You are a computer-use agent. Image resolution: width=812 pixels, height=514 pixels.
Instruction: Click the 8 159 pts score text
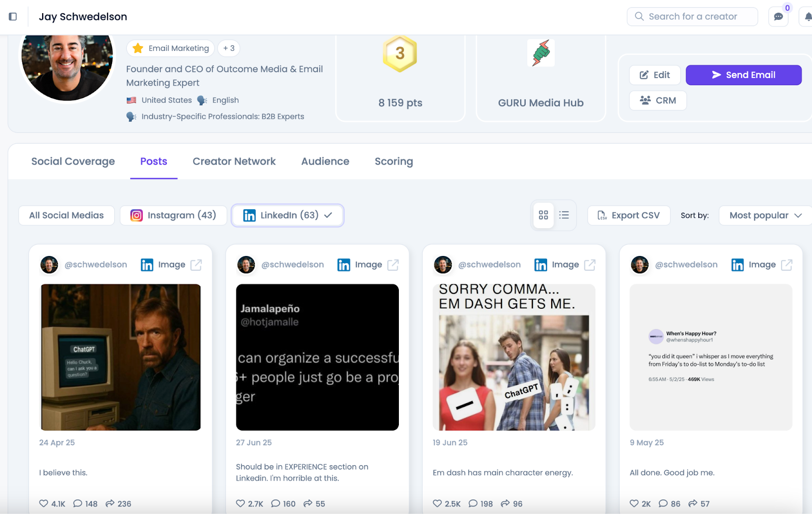[x=400, y=103]
